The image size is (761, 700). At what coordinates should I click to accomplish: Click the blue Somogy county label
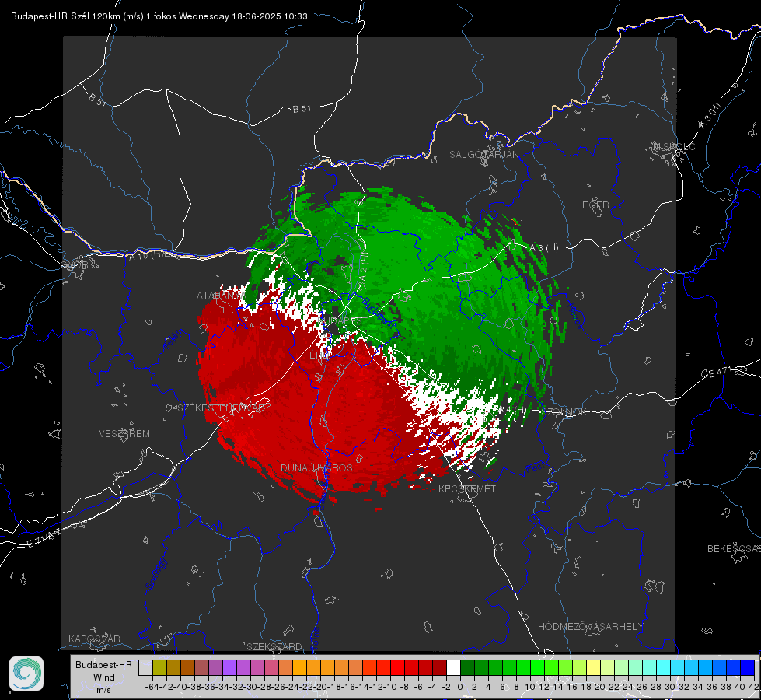click(155, 574)
